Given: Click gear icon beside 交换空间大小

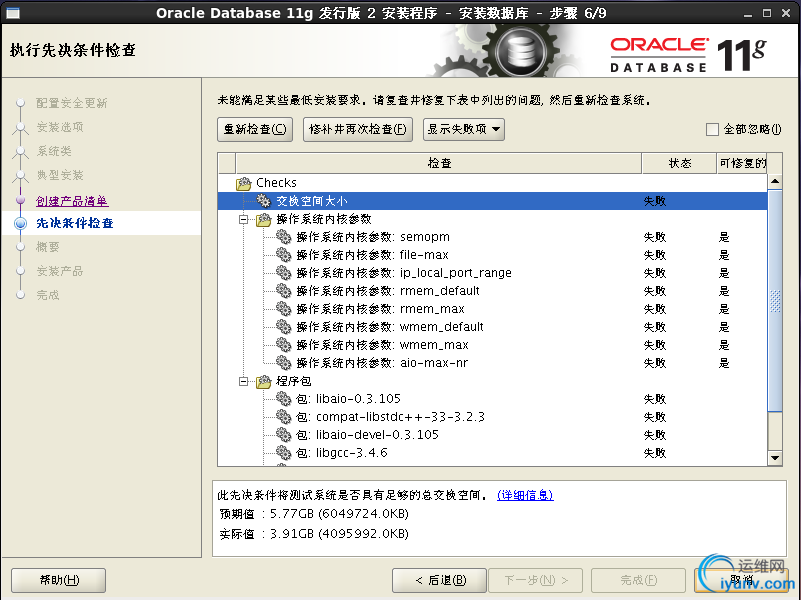Looking at the screenshot, I should click(x=264, y=201).
